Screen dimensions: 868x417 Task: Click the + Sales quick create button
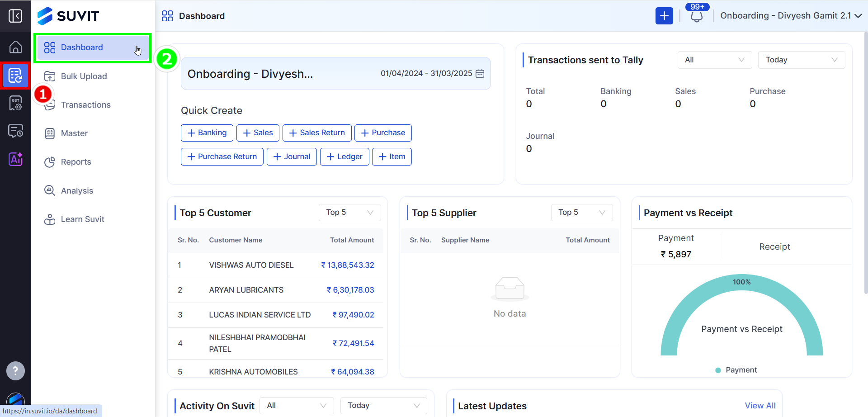point(258,133)
